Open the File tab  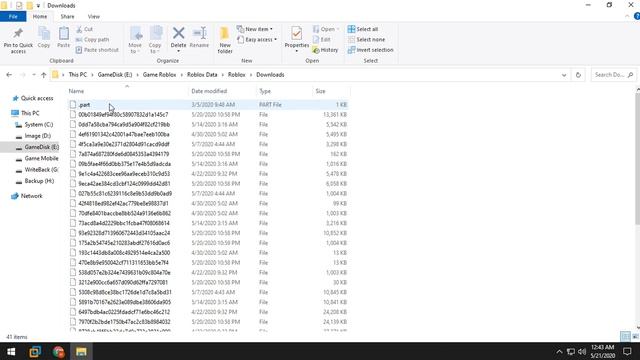tap(13, 16)
